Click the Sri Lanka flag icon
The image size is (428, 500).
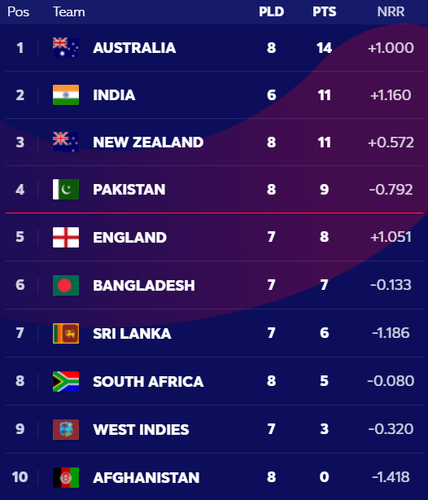(x=66, y=333)
